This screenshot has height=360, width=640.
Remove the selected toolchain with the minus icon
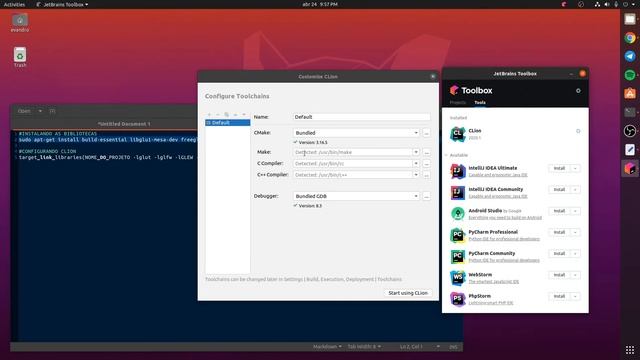click(x=218, y=115)
